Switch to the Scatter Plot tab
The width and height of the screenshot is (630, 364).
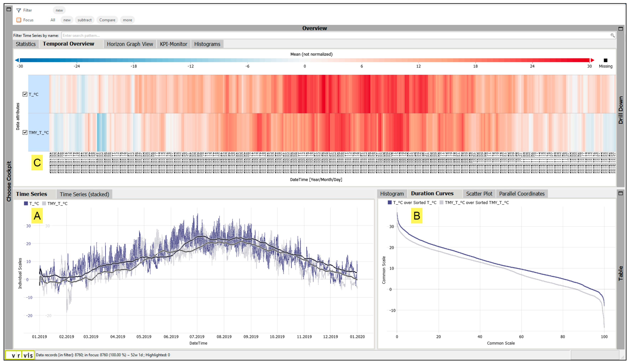(479, 194)
